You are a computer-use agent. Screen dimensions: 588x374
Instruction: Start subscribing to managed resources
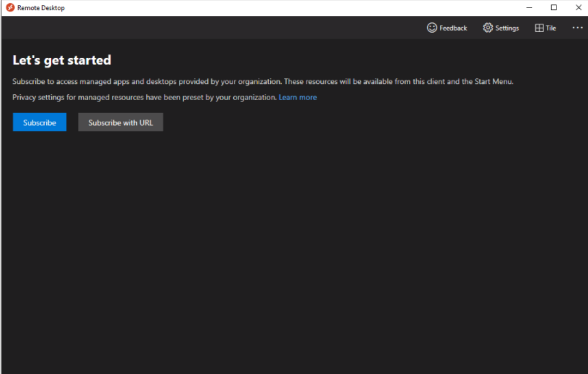[x=39, y=122]
